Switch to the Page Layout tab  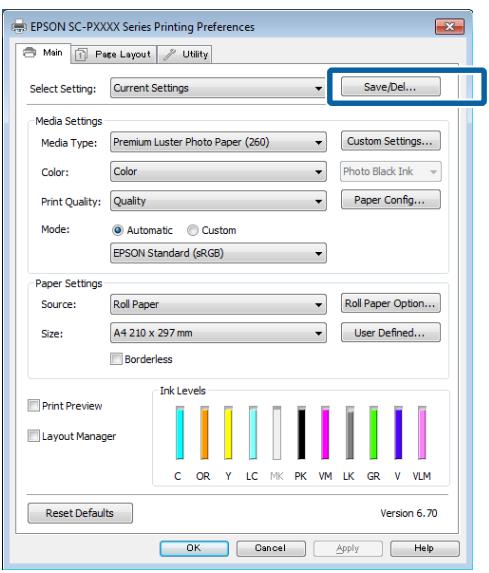[113, 54]
